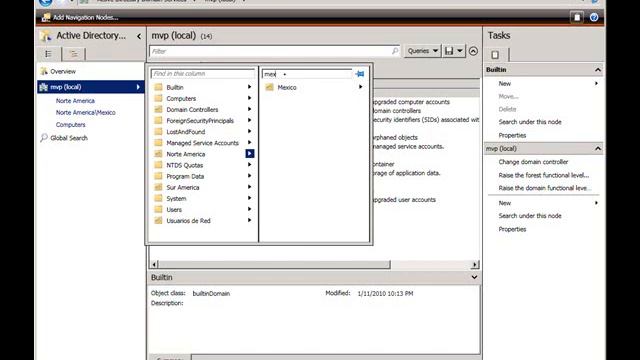The image size is (640, 360).
Task: Click the filter magnifier search icon
Action: coord(395,51)
